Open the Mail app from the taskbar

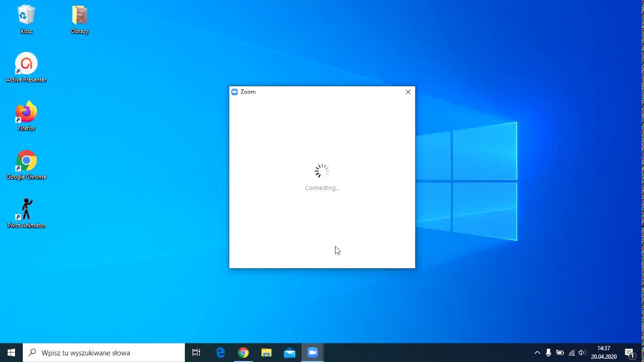pyautogui.click(x=290, y=353)
